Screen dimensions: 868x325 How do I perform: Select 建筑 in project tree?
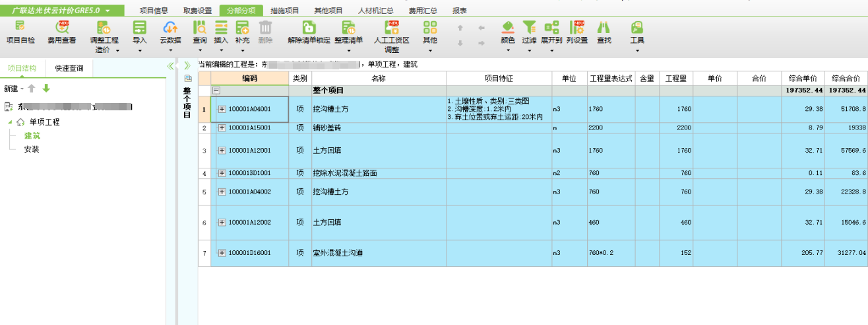click(32, 135)
